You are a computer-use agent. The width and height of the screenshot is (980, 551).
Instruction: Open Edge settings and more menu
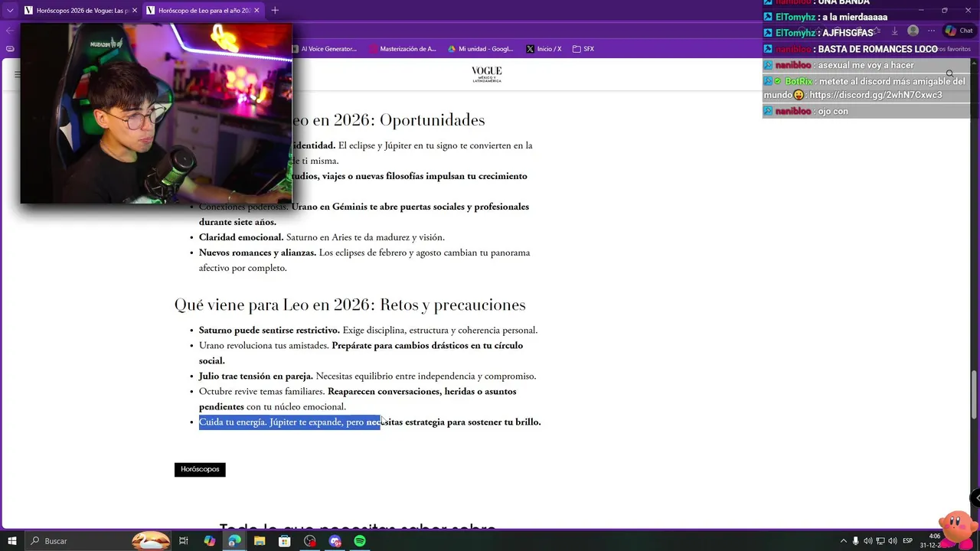[x=931, y=31]
